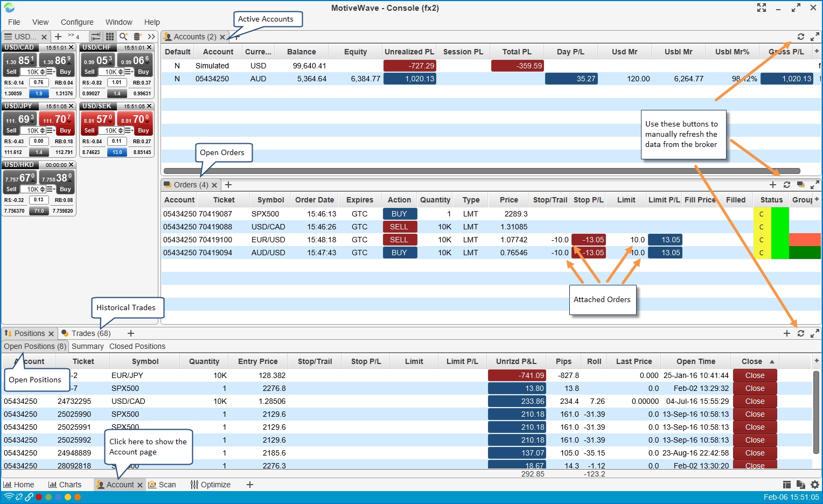The image size is (823, 504).
Task: Open USD/JPY tile order options dropdown
Action: (x=51, y=130)
